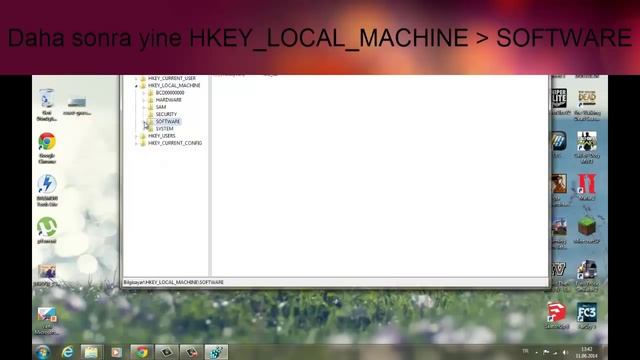Image resolution: width=640 pixels, height=360 pixels.
Task: Select the HKEY_CURRENT_CONFIG key
Action: click(175, 143)
